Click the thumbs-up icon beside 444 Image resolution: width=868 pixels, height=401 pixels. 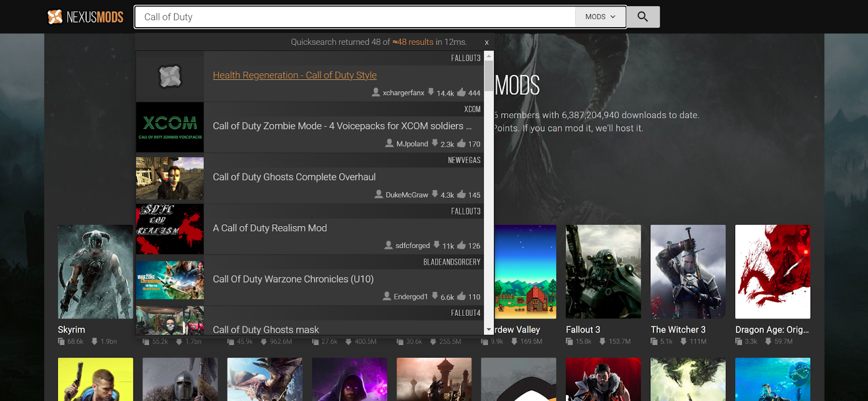pyautogui.click(x=461, y=92)
